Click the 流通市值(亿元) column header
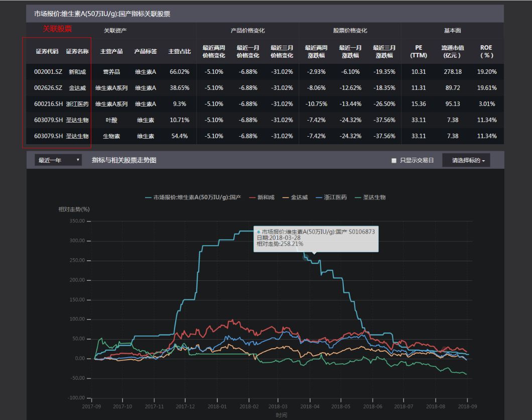 [x=452, y=52]
